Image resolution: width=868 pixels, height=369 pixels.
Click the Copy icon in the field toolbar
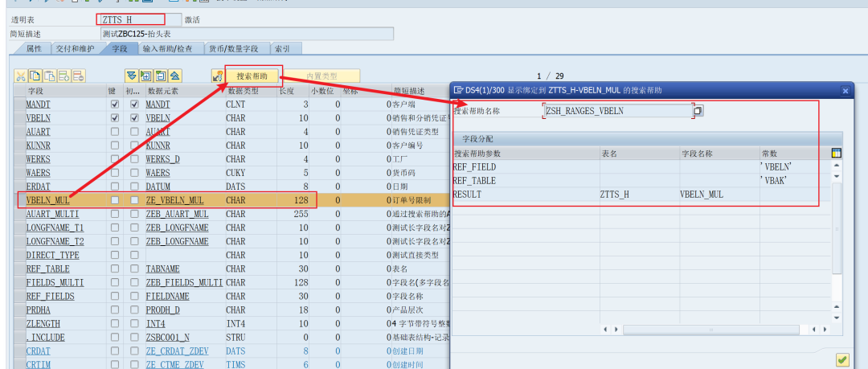coord(35,76)
